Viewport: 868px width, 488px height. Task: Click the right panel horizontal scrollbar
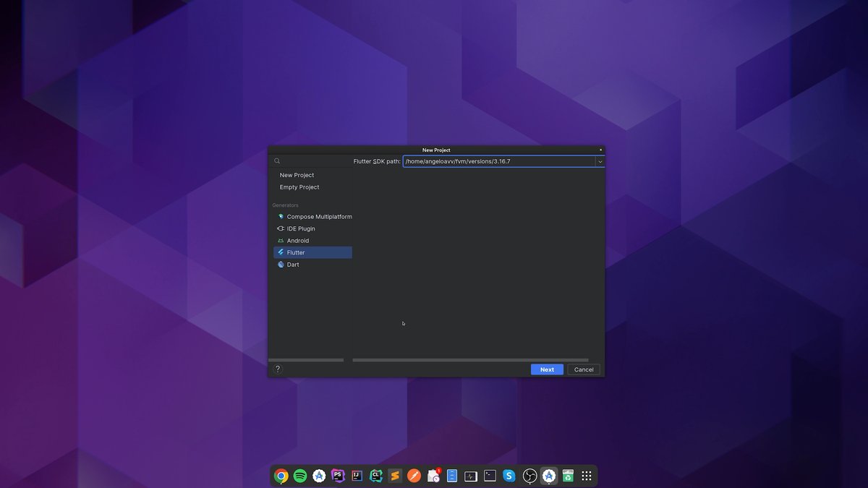[x=470, y=360]
